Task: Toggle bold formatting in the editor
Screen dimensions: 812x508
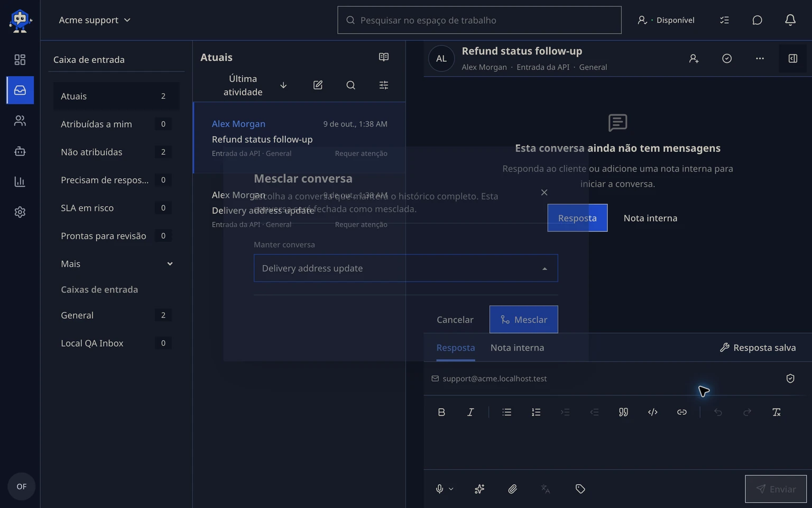Action: pyautogui.click(x=441, y=412)
